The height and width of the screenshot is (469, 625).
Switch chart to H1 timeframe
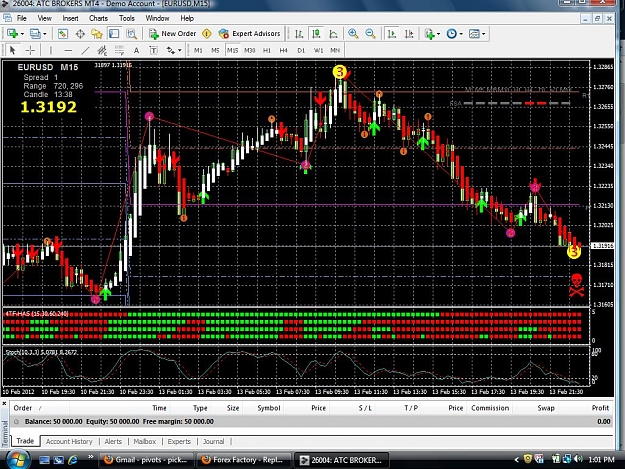[267, 51]
